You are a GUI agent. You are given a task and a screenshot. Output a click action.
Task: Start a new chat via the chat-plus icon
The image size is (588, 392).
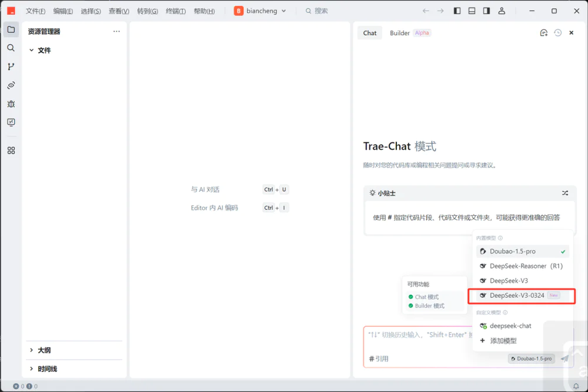coord(543,32)
